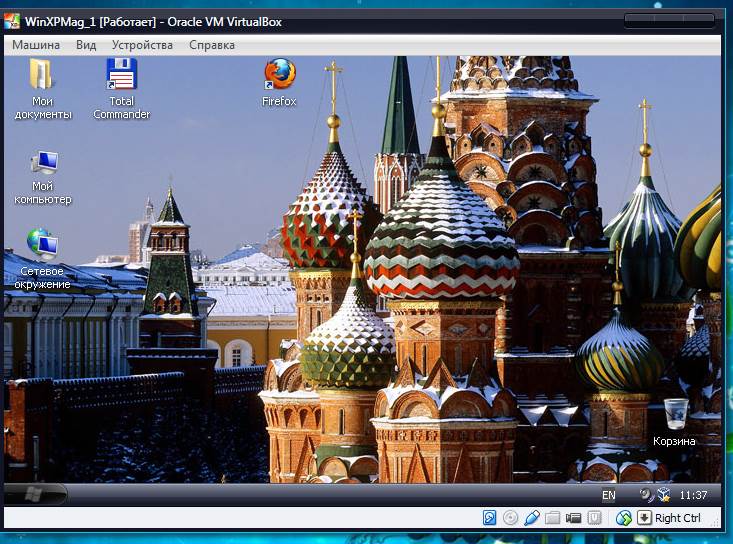Open the Машина menu

point(36,45)
